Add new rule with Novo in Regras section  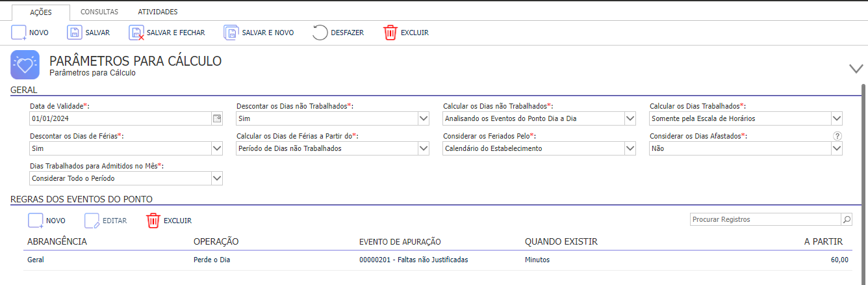(x=35, y=221)
